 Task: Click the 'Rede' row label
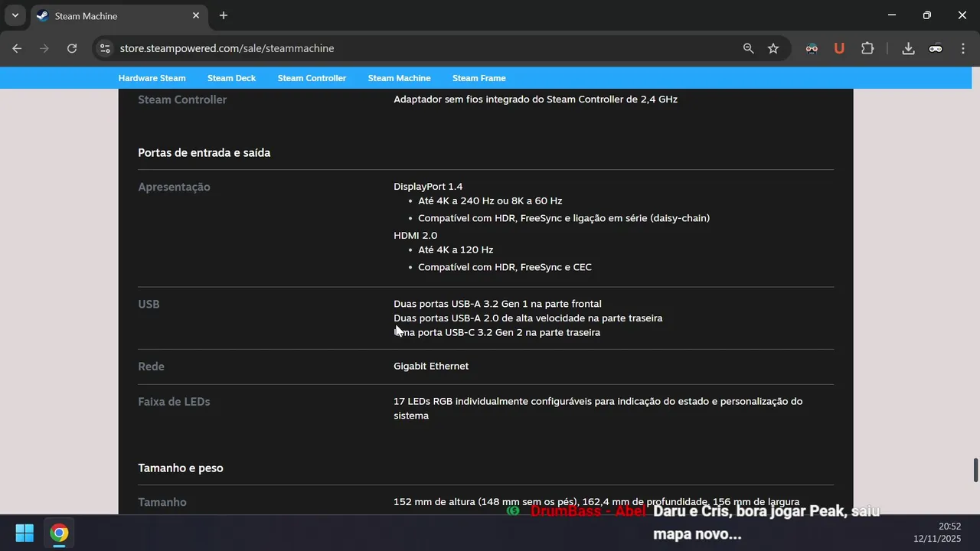pyautogui.click(x=151, y=367)
